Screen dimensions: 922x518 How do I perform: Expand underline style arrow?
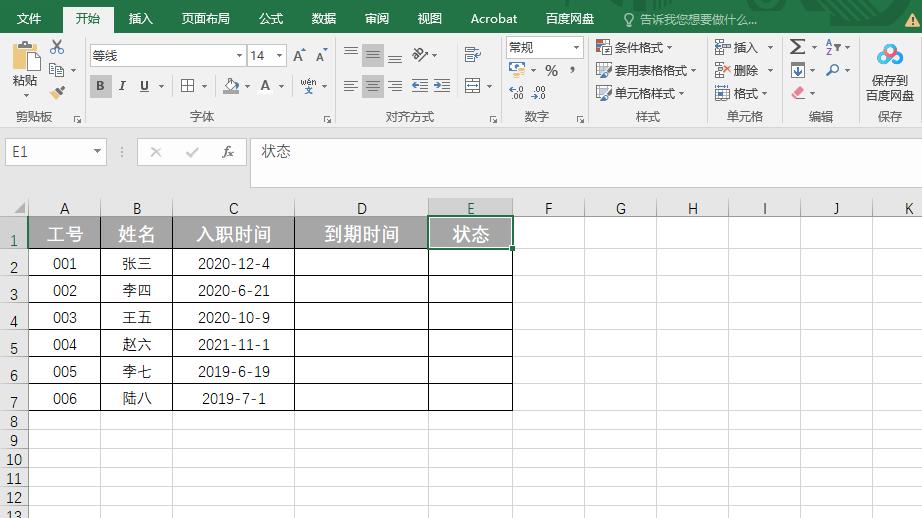(161, 86)
